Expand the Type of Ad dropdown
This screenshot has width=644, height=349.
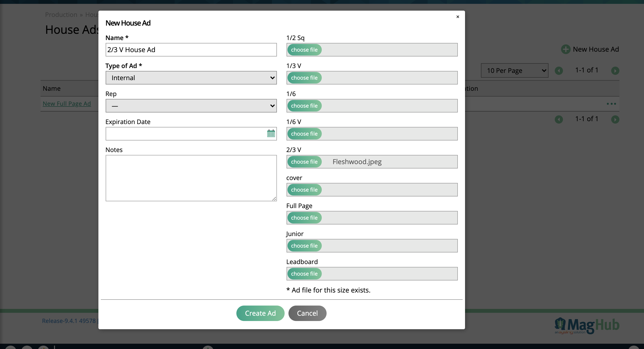click(191, 78)
